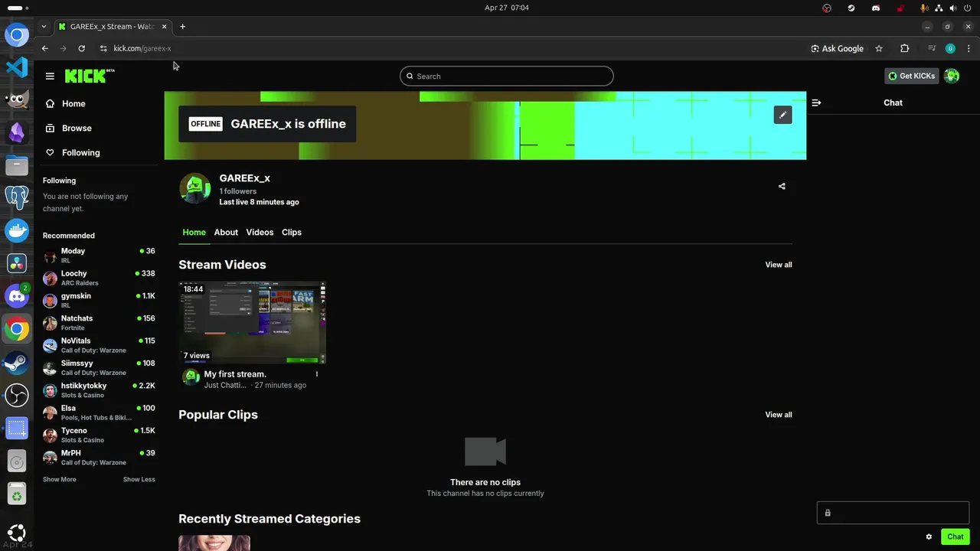Click Get KICKs button
The image size is (980, 551).
point(911,76)
